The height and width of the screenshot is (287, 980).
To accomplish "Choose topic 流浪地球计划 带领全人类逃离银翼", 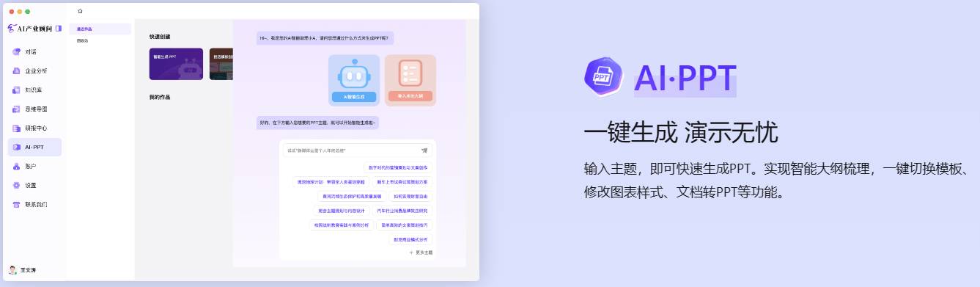I will point(331,181).
